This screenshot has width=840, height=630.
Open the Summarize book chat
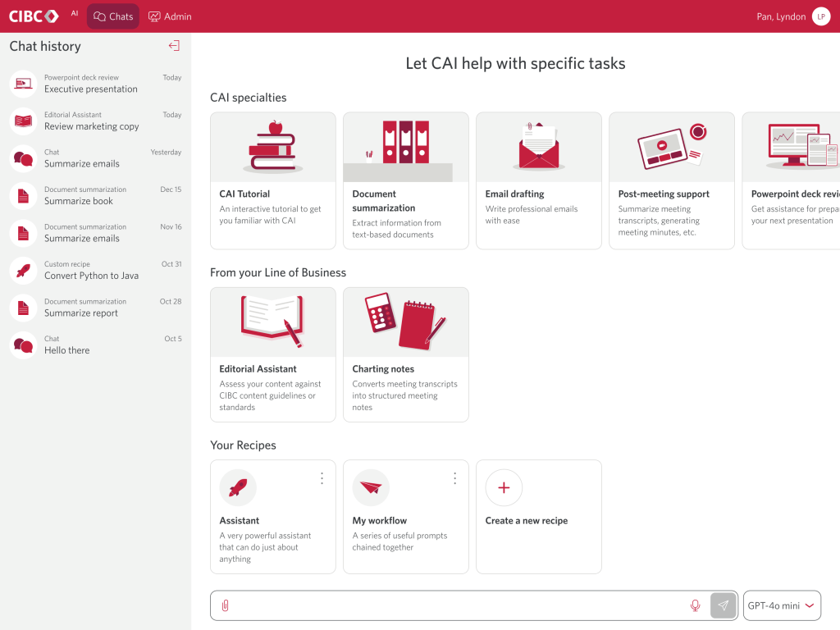click(x=95, y=195)
